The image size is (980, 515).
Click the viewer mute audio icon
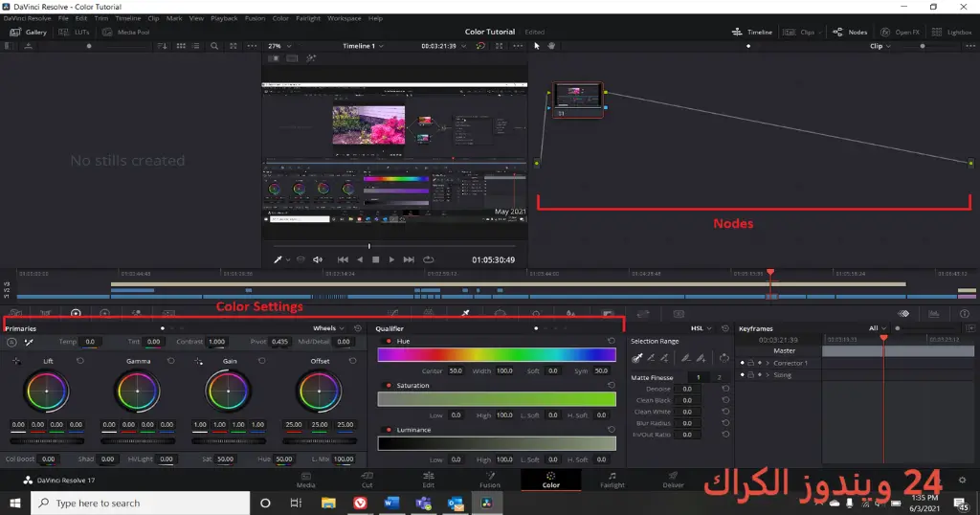[318, 259]
